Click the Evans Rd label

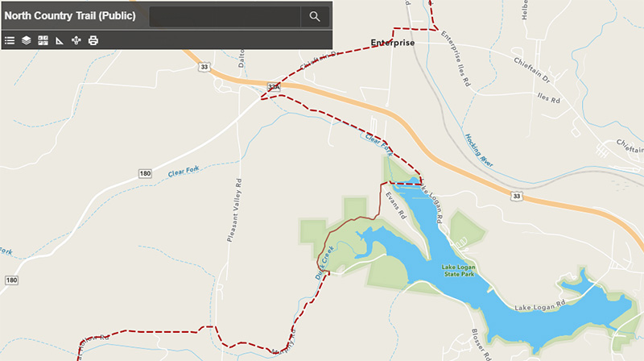pos(396,205)
